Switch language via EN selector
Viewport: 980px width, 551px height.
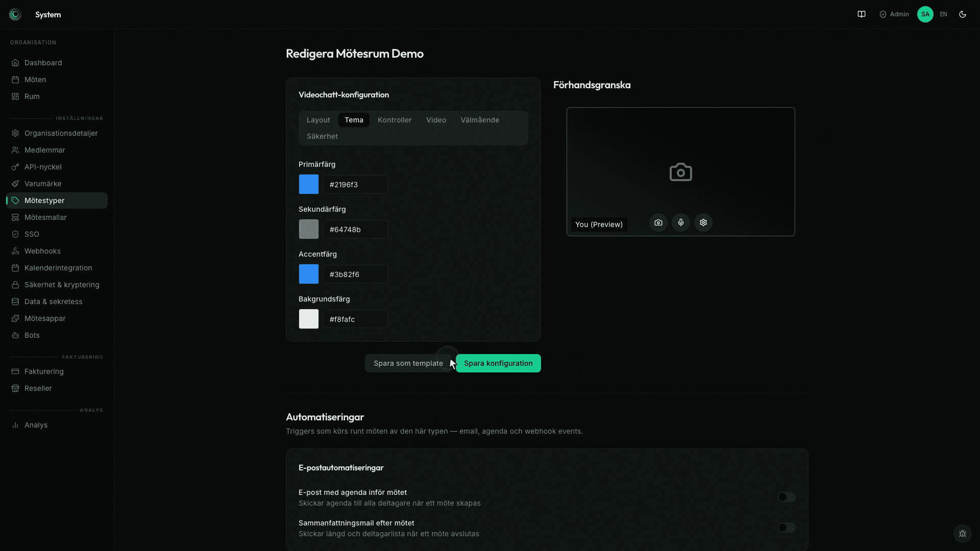click(943, 14)
